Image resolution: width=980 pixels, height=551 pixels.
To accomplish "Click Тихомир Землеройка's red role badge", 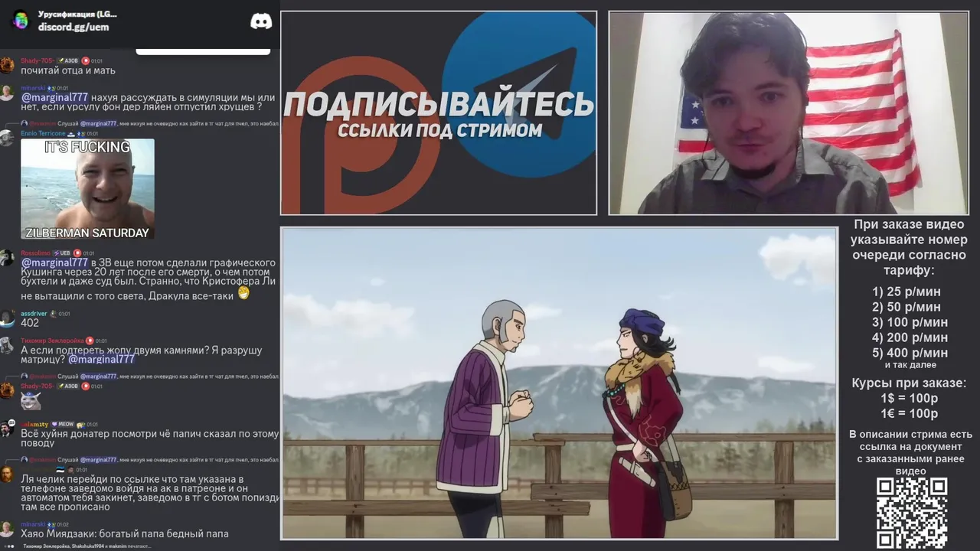I will (x=90, y=341).
